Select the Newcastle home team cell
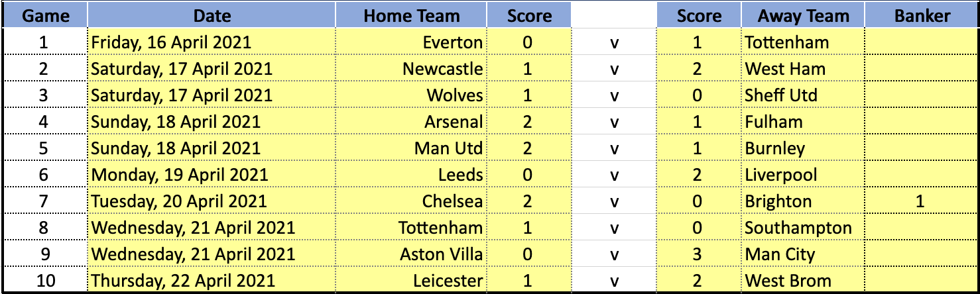The image size is (980, 294). 411,70
